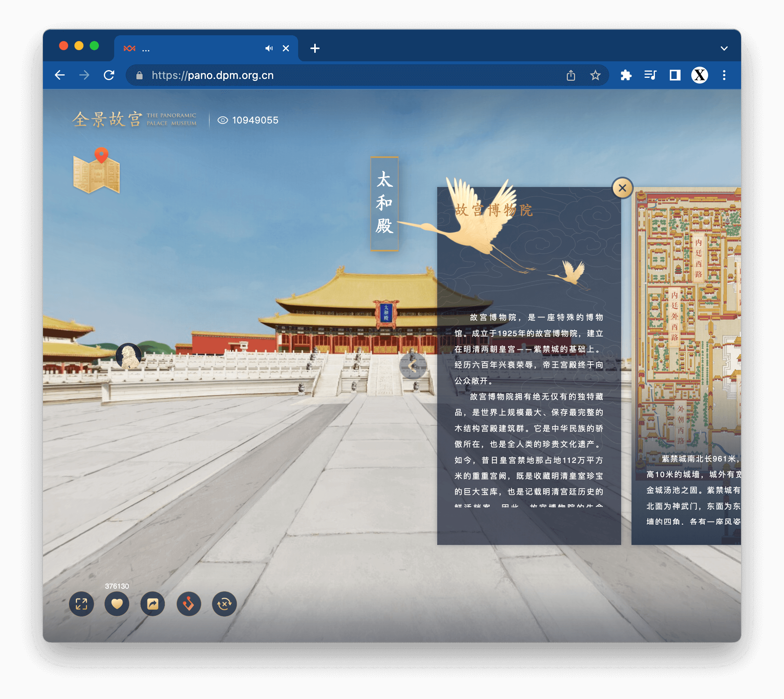This screenshot has width=784, height=699.
Task: Click the 全景故宫 Panoramic Palace Museum logo
Action: click(x=134, y=120)
